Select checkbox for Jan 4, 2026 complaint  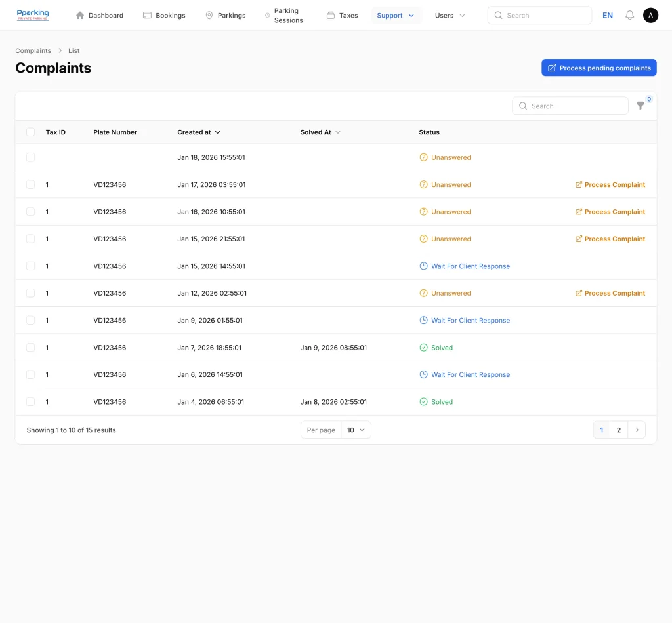click(x=31, y=401)
